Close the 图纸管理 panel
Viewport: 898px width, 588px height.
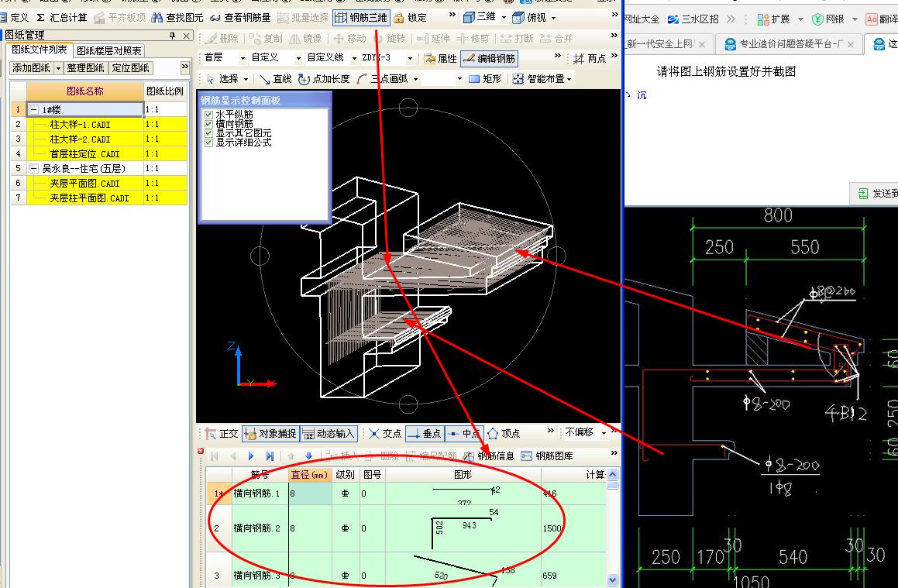(186, 36)
